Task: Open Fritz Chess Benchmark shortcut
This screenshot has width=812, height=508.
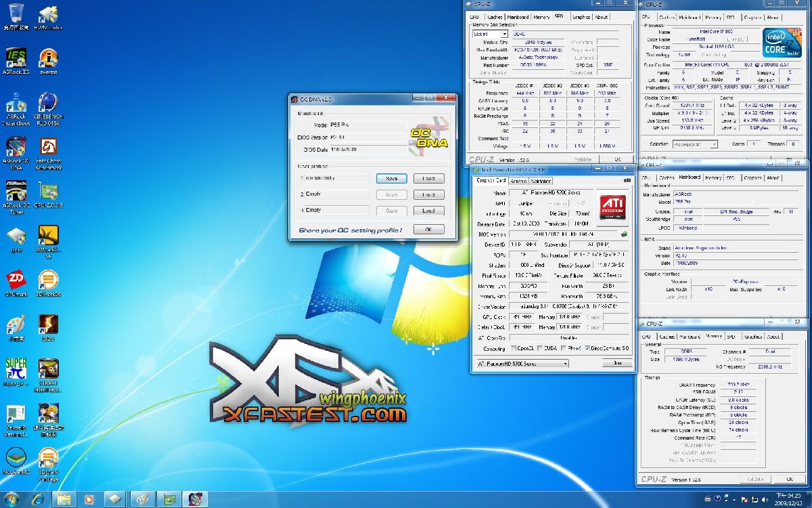Action: 48,154
